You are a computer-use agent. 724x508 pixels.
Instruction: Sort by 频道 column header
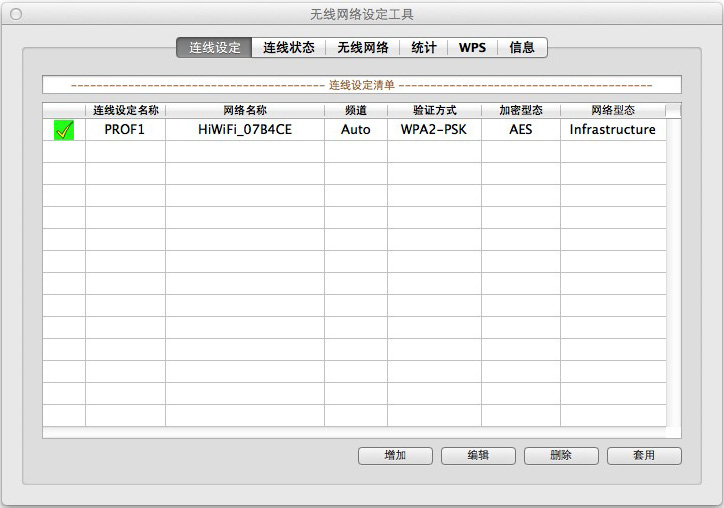(x=356, y=110)
